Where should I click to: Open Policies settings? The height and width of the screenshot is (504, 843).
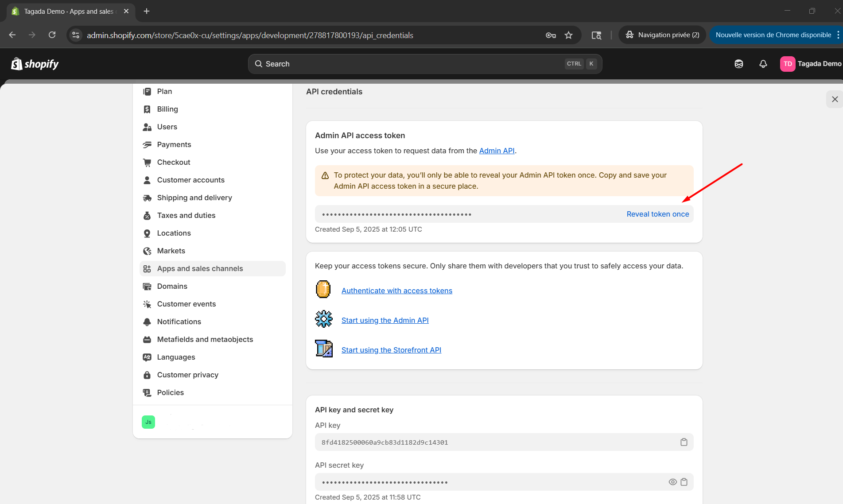click(x=213, y=392)
